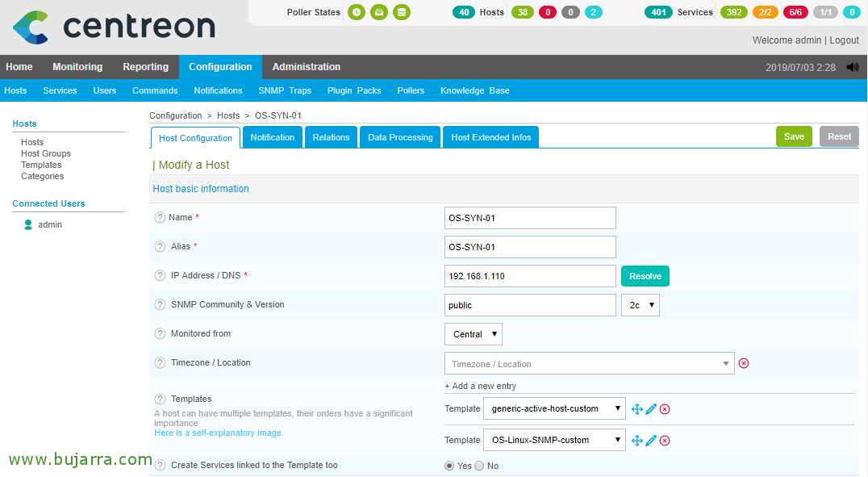Image resolution: width=868 pixels, height=477 pixels.
Task: Switch to the Notification tab
Action: point(273,137)
